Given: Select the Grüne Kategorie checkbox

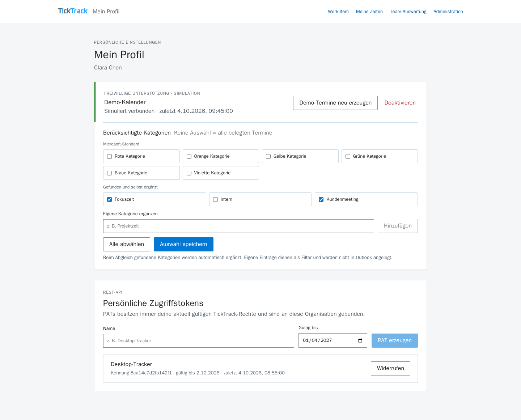Looking at the screenshot, I should tap(348, 157).
